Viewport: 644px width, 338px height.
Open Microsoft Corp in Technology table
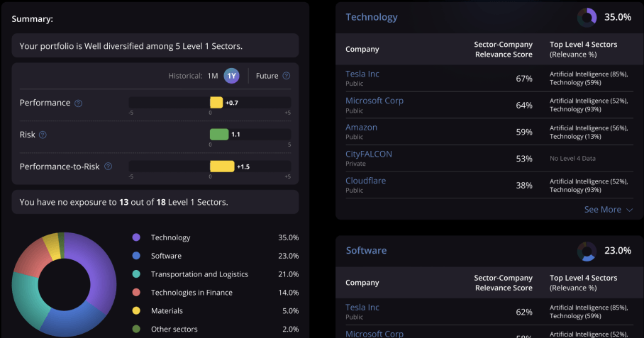(x=374, y=101)
